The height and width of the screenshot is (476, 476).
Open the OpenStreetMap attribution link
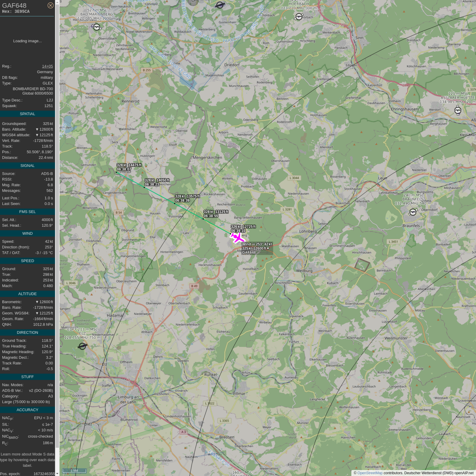coord(370,473)
